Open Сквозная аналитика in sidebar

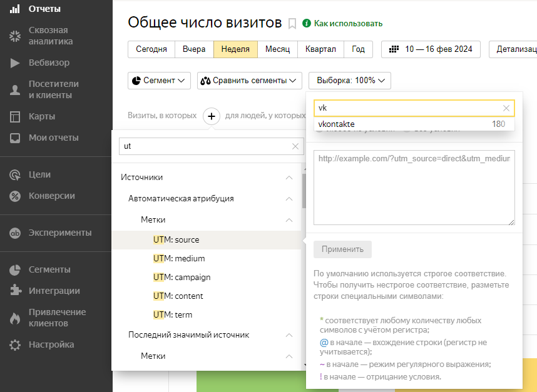click(x=51, y=36)
